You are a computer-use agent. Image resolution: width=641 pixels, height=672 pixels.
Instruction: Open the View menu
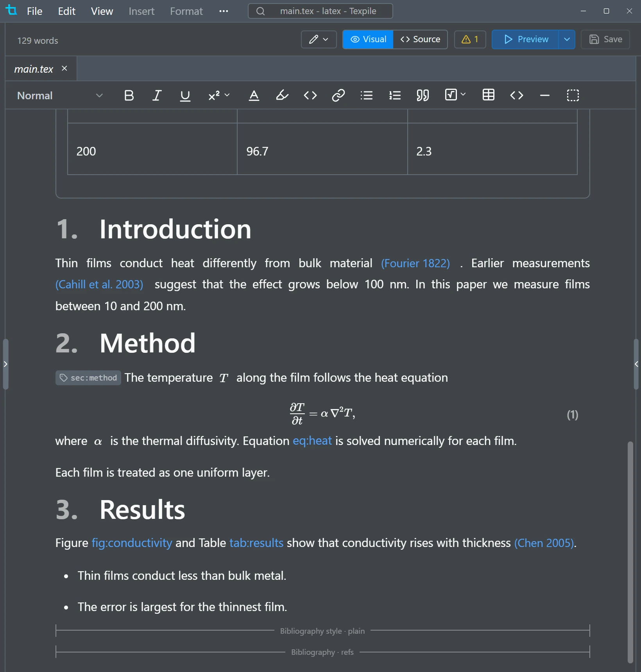[102, 11]
